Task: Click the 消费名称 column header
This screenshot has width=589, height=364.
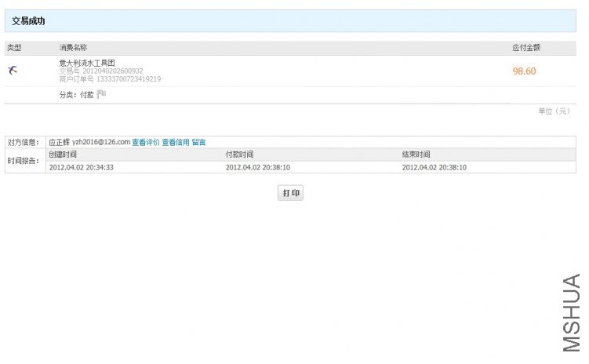Action: click(x=73, y=48)
